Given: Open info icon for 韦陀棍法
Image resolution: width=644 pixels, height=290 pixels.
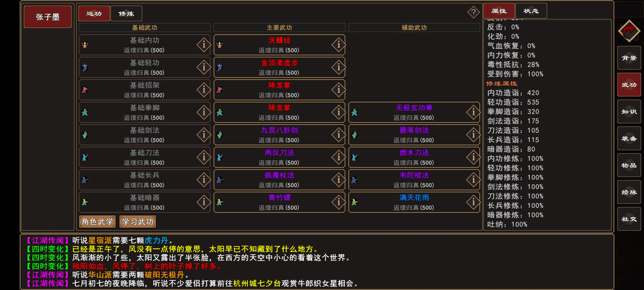Looking at the screenshot, I should (x=473, y=179).
